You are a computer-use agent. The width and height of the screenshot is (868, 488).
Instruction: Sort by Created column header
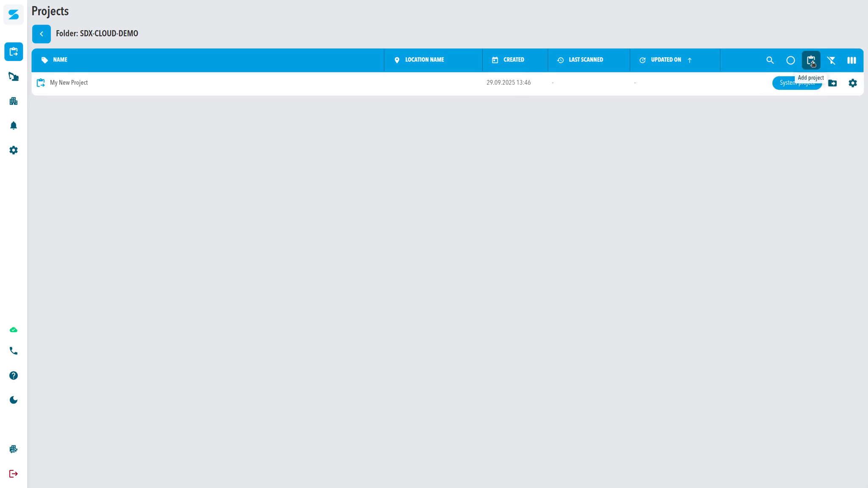(x=513, y=60)
